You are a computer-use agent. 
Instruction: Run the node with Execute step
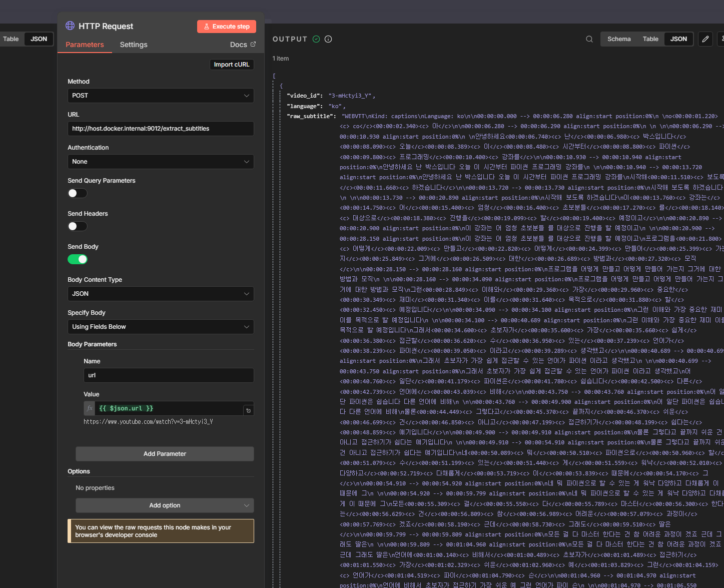227,27
